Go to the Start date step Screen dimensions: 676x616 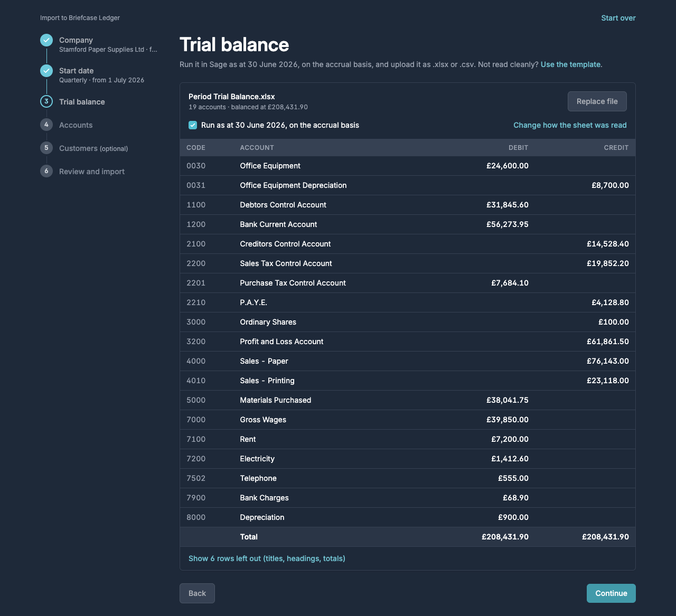point(77,71)
